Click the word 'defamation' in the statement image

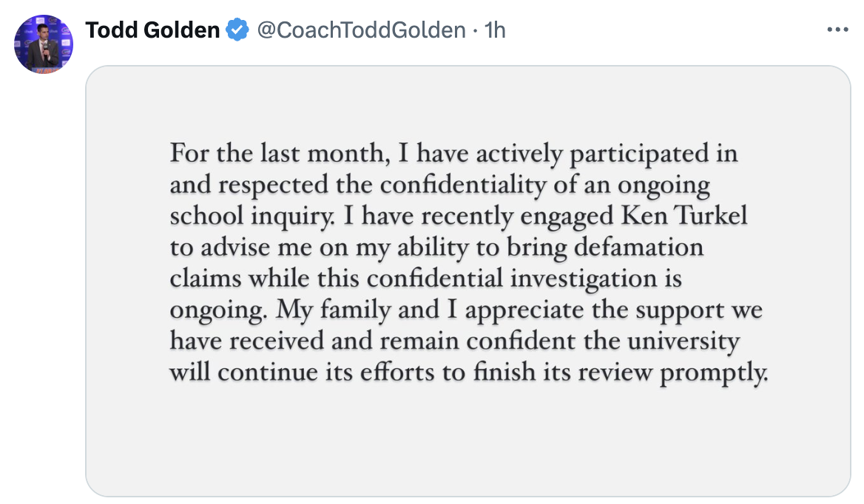[x=638, y=247]
